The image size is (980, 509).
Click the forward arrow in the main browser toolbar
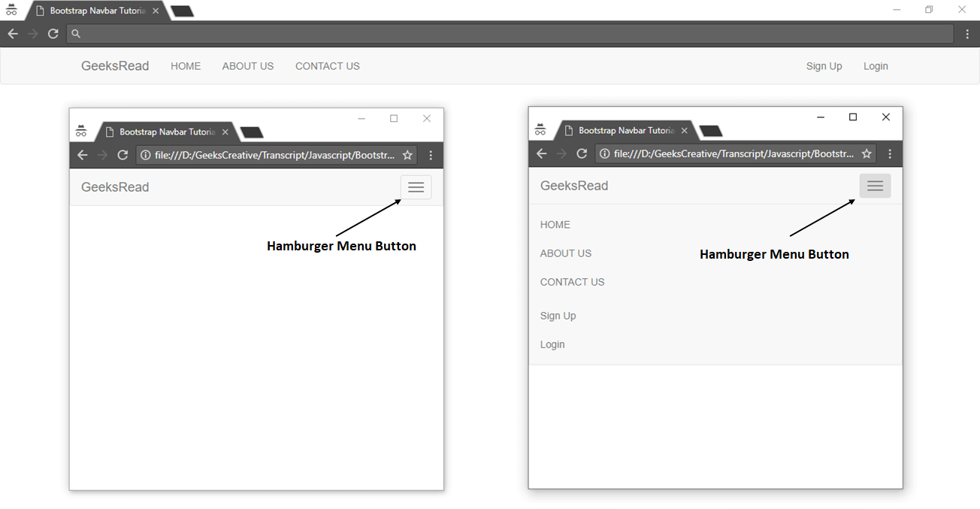coord(32,33)
